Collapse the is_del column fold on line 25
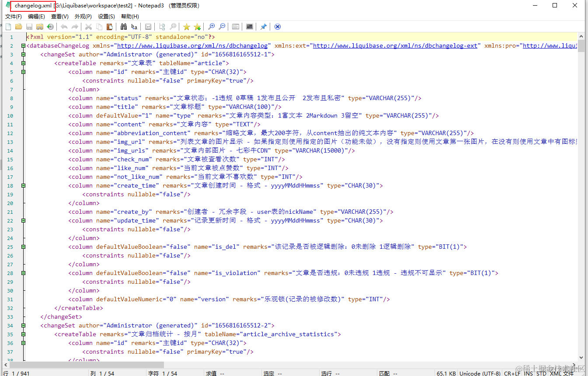This screenshot has width=588, height=376. tap(23, 247)
